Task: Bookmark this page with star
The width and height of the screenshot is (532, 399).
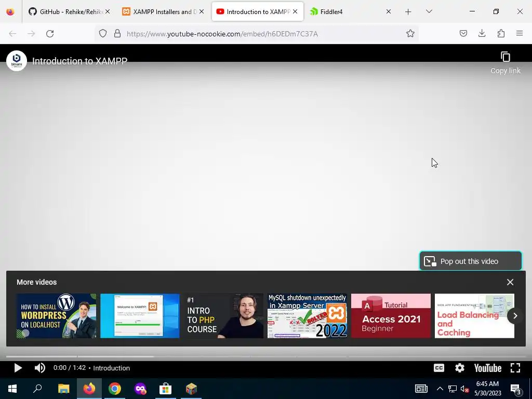Action: 410,33
